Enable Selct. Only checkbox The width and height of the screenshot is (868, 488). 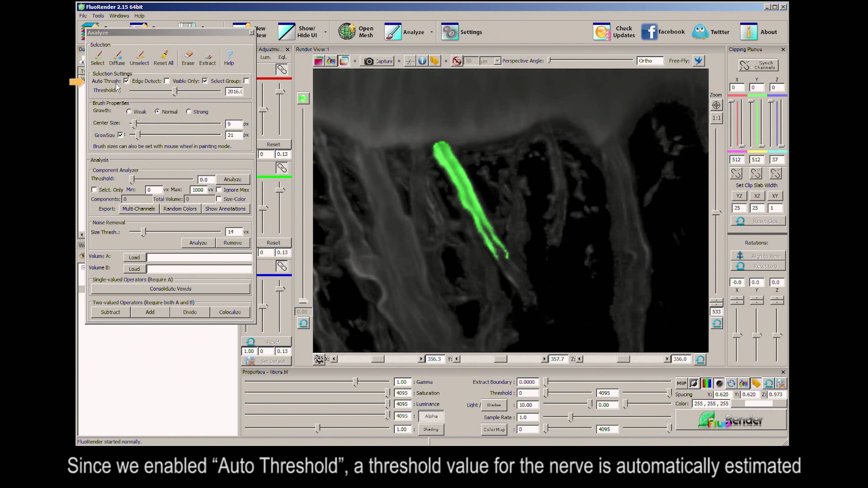(94, 190)
